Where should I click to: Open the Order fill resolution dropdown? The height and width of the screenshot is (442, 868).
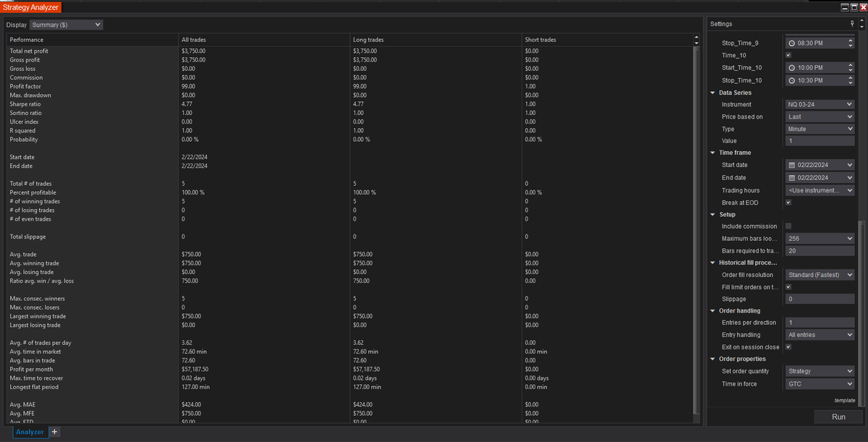(x=820, y=275)
